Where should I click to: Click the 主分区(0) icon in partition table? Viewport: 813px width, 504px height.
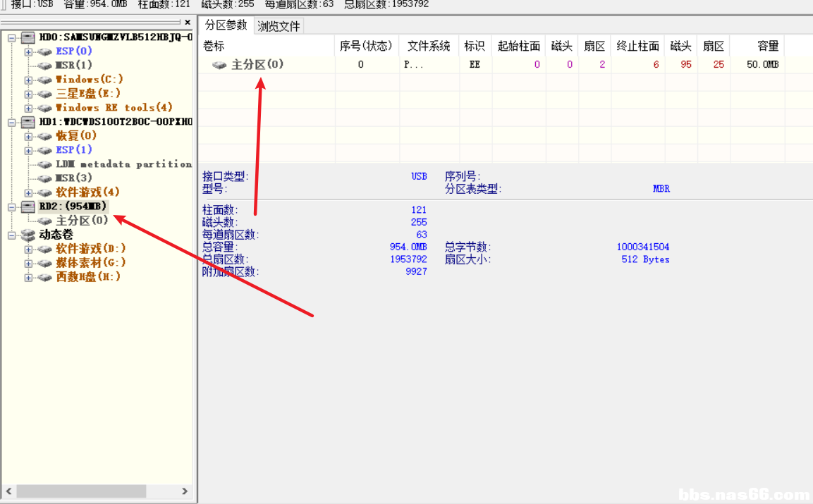[x=220, y=65]
